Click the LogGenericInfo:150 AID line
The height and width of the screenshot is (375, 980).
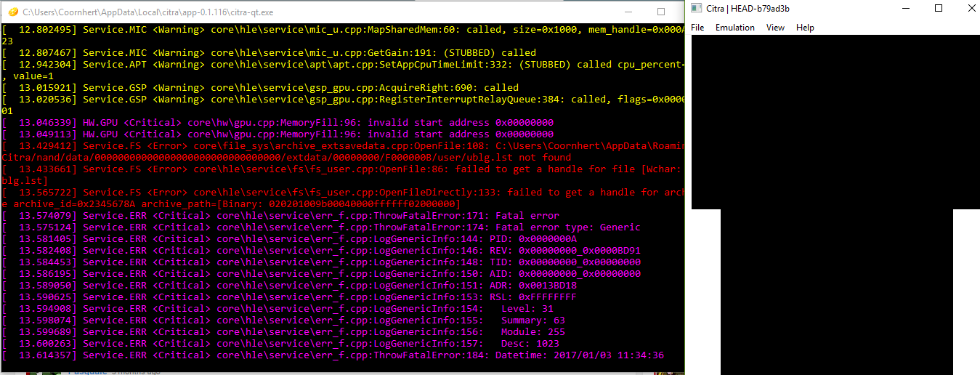[321, 274]
